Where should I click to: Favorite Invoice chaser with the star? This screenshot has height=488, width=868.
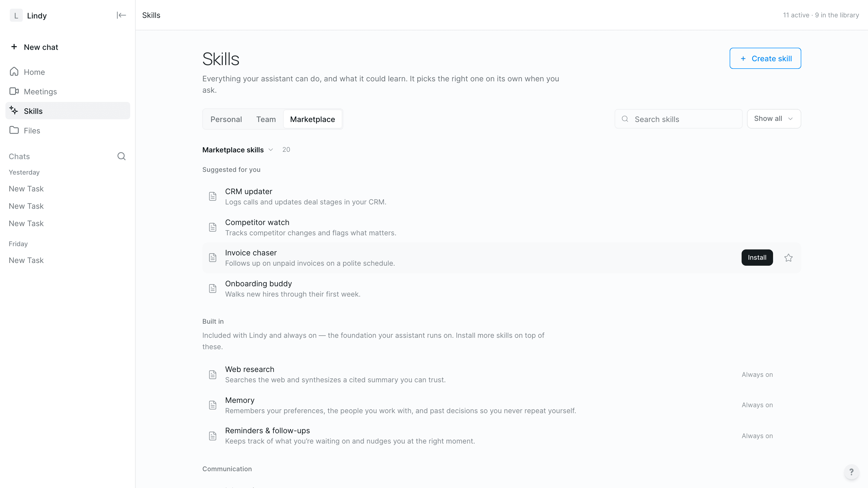coord(789,258)
